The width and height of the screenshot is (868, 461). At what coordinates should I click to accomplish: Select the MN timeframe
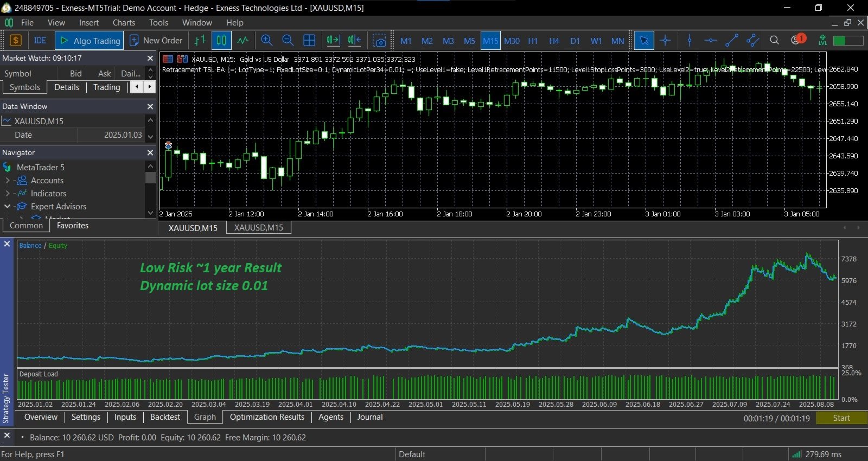(x=617, y=41)
